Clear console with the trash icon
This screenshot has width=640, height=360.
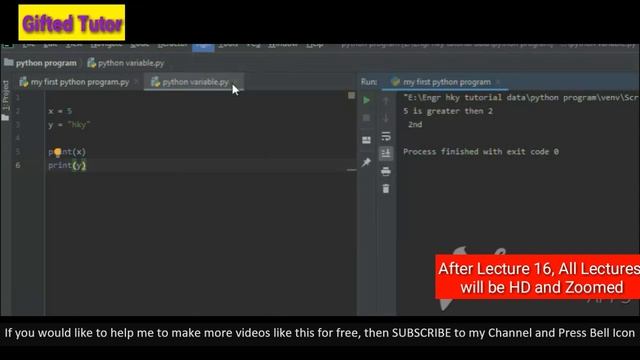[386, 189]
